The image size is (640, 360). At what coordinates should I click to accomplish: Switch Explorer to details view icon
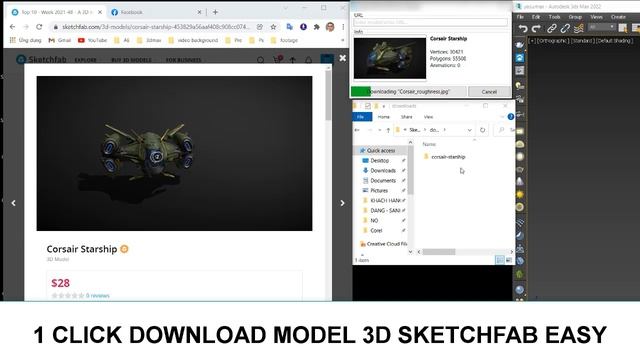pyautogui.click(x=500, y=260)
